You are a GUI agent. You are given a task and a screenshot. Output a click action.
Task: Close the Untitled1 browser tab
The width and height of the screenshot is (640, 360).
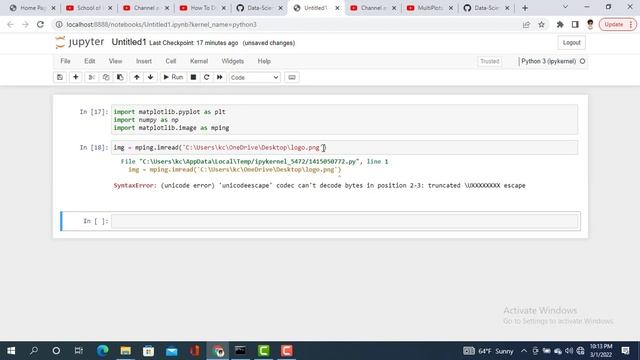coord(337,8)
